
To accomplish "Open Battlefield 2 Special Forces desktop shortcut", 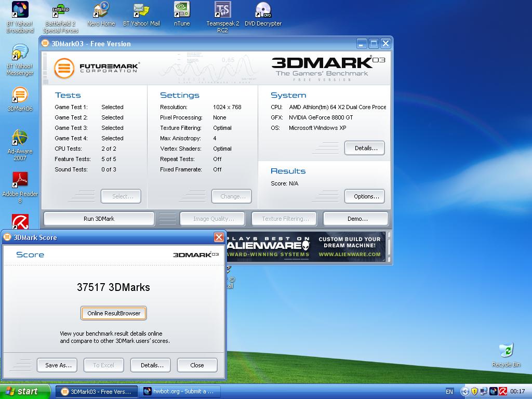I will (x=61, y=18).
